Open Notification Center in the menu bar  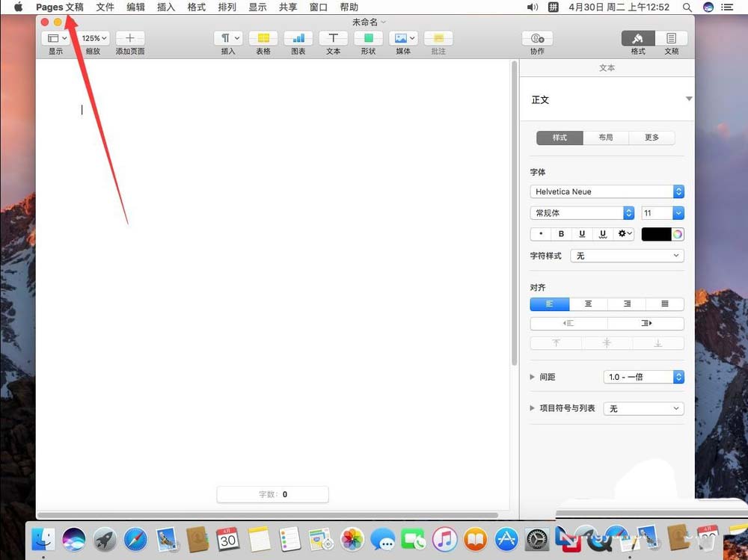(x=727, y=7)
